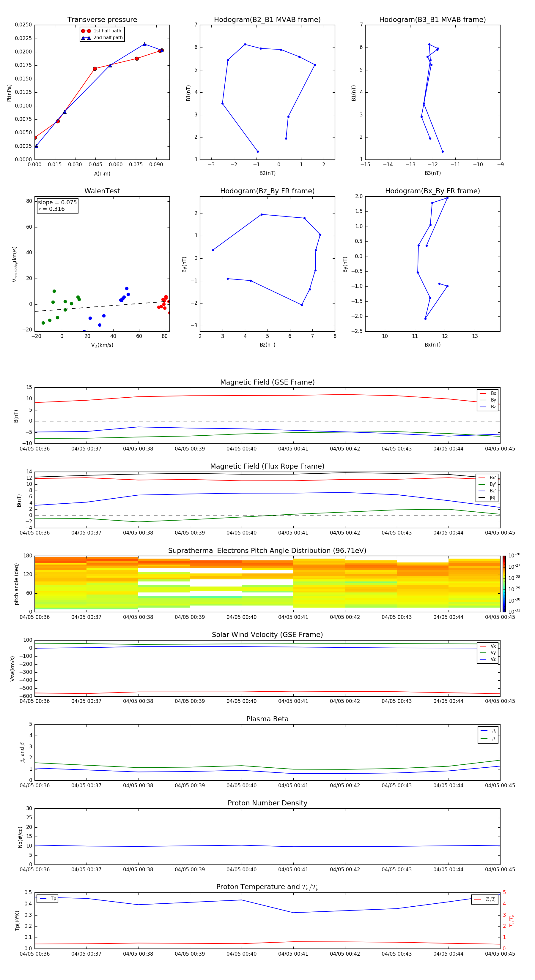Click '04/05 00:40' tick under GSE magnetic field
Image resolution: width=535 pixels, height=980 pixels.
click(241, 449)
